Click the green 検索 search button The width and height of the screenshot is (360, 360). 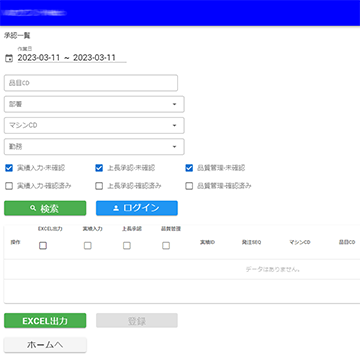click(x=45, y=208)
